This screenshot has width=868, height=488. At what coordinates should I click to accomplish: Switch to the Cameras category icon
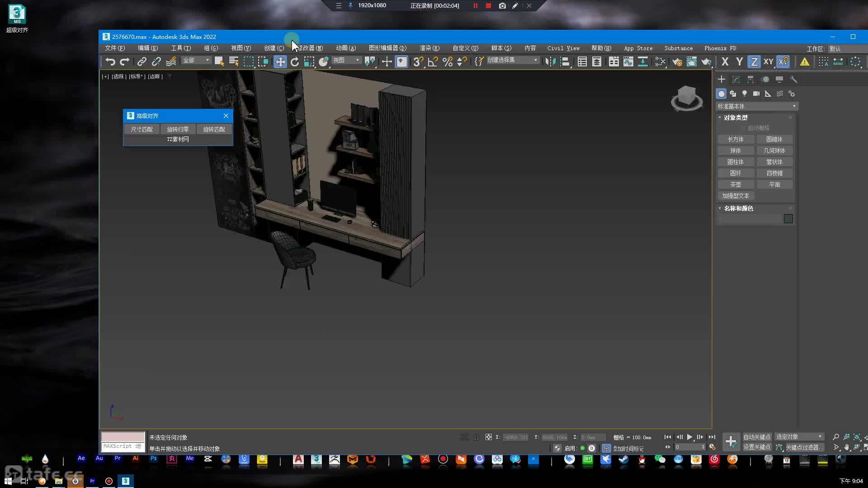click(x=756, y=94)
